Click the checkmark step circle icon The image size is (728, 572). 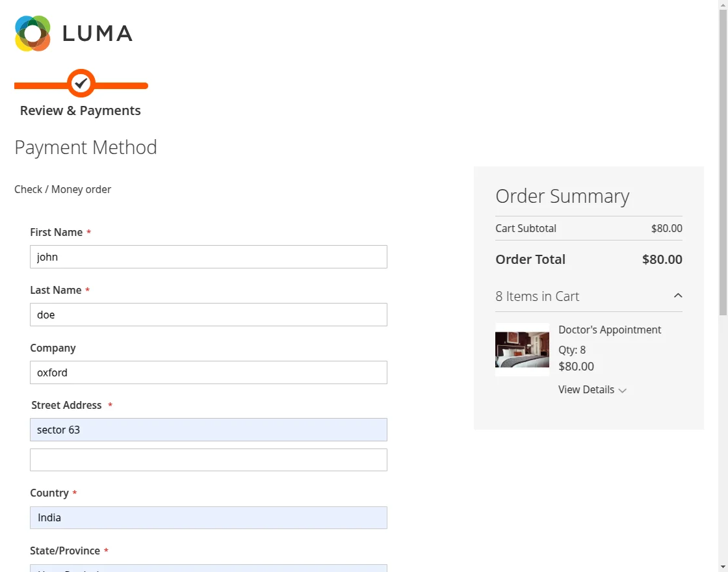81,83
